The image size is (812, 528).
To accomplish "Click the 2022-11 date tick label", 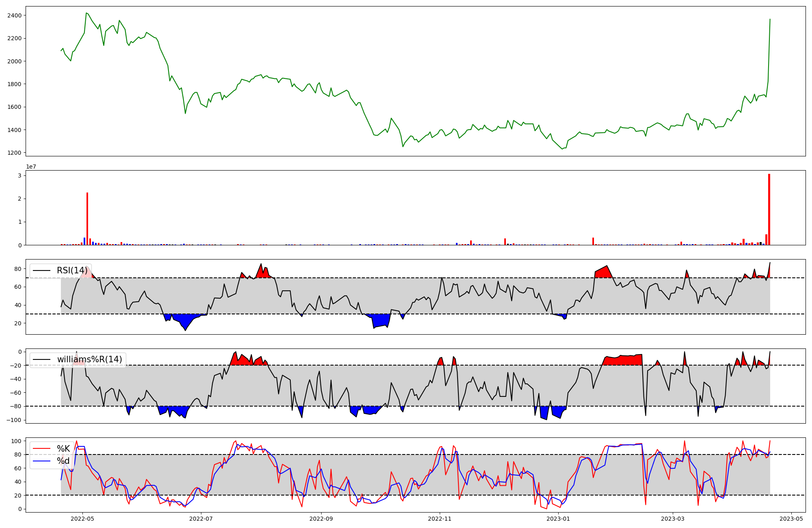I will click(x=440, y=519).
